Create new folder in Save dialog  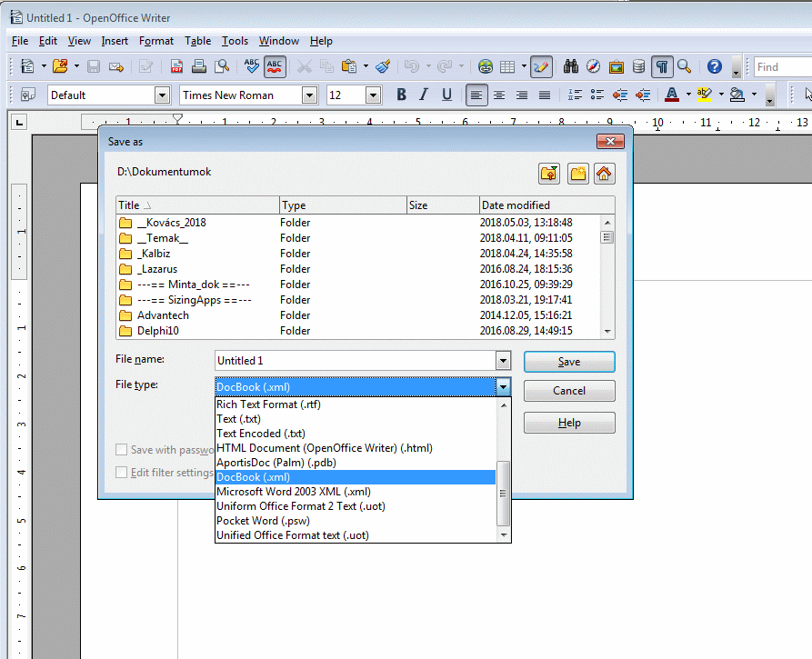tap(577, 174)
